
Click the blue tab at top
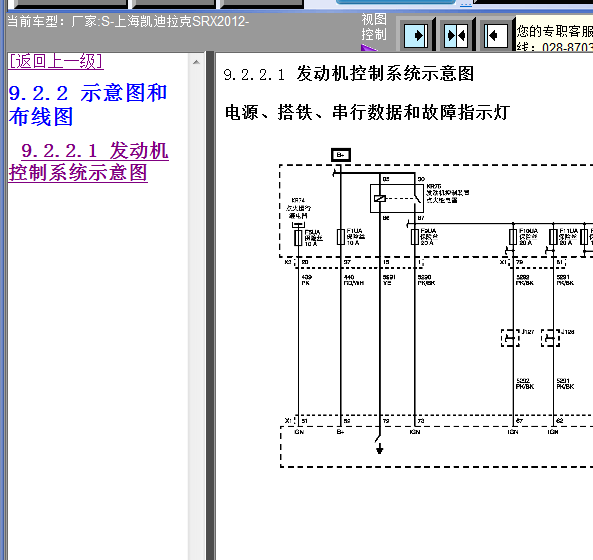[396, 2]
